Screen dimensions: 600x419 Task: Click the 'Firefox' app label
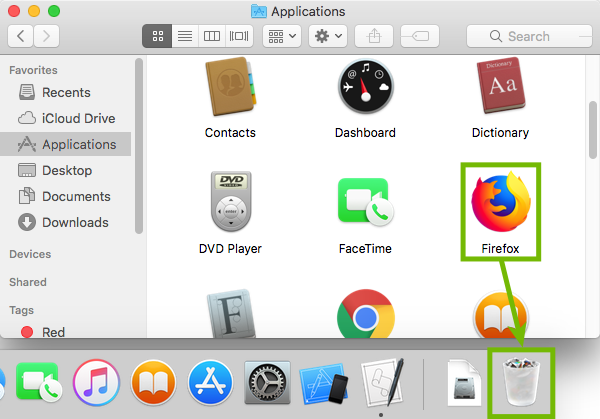(x=501, y=249)
